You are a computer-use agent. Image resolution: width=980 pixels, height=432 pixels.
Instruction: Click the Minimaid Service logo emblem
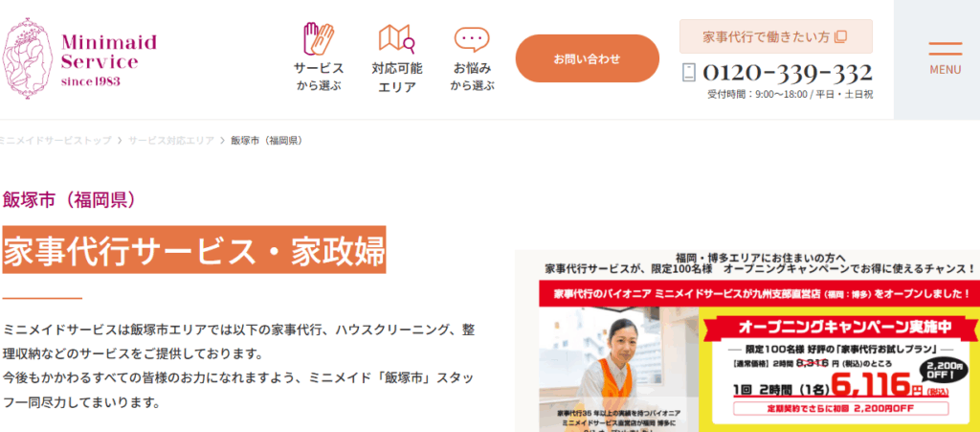(x=28, y=57)
